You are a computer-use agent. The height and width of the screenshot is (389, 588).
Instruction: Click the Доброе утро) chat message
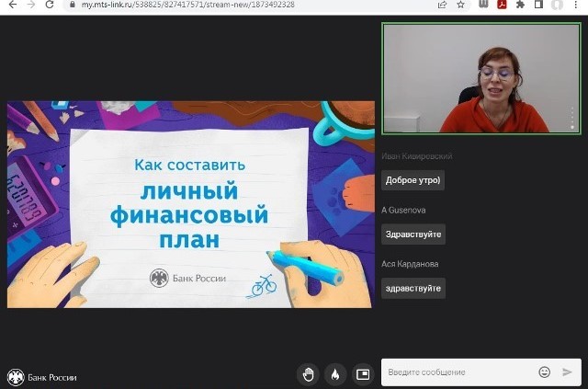click(413, 180)
